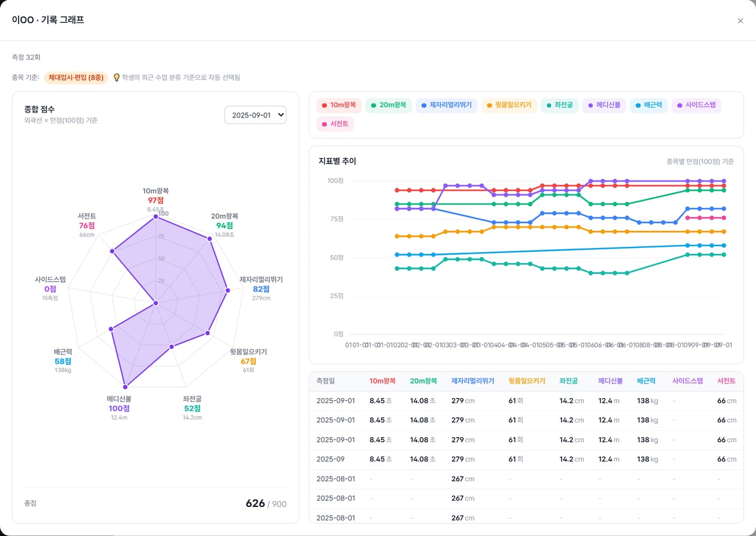Click the 제자리멀리뛰기 table column header
Image resolution: width=756 pixels, height=536 pixels.
click(473, 381)
